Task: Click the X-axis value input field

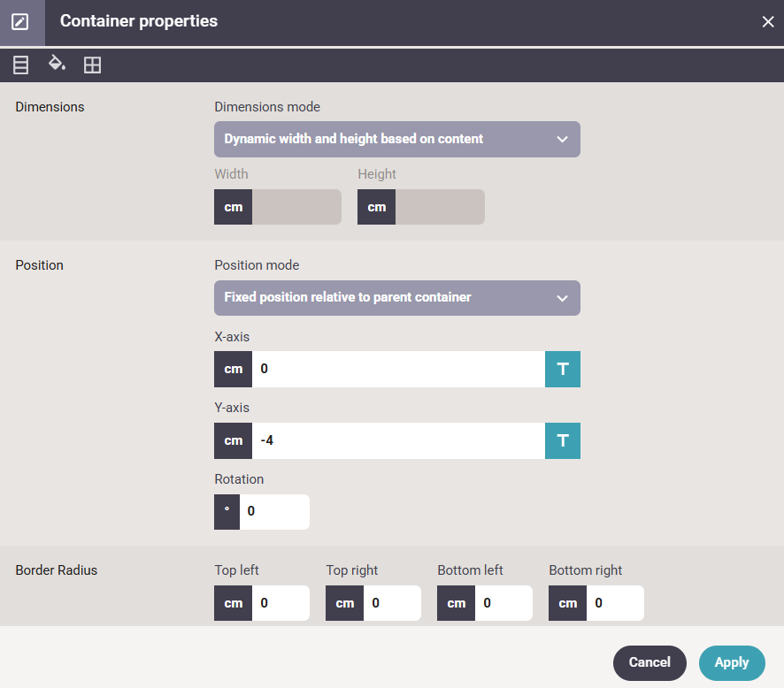Action: pos(398,370)
